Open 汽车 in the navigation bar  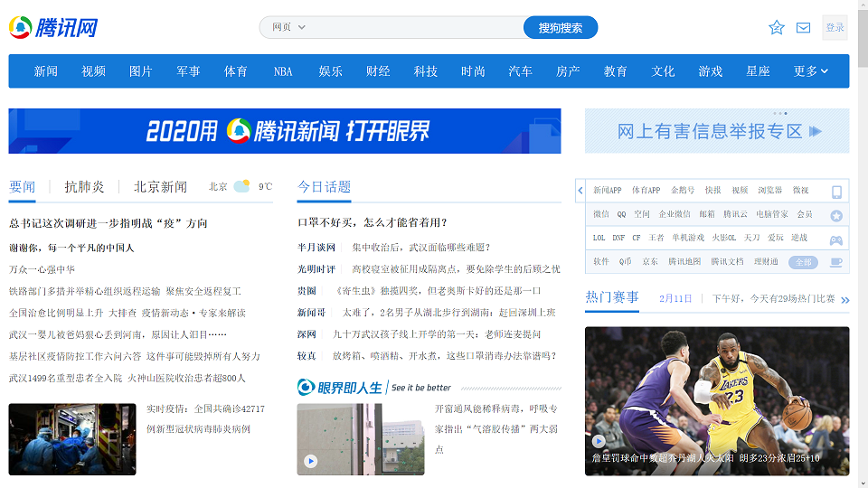point(521,71)
